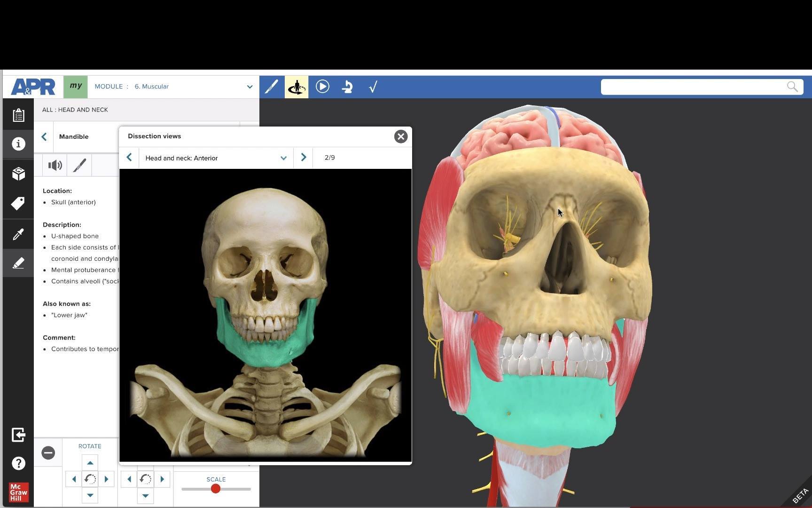The image size is (812, 508).
Task: Select the Dissection scalpel tool in top bar
Action: click(272, 87)
